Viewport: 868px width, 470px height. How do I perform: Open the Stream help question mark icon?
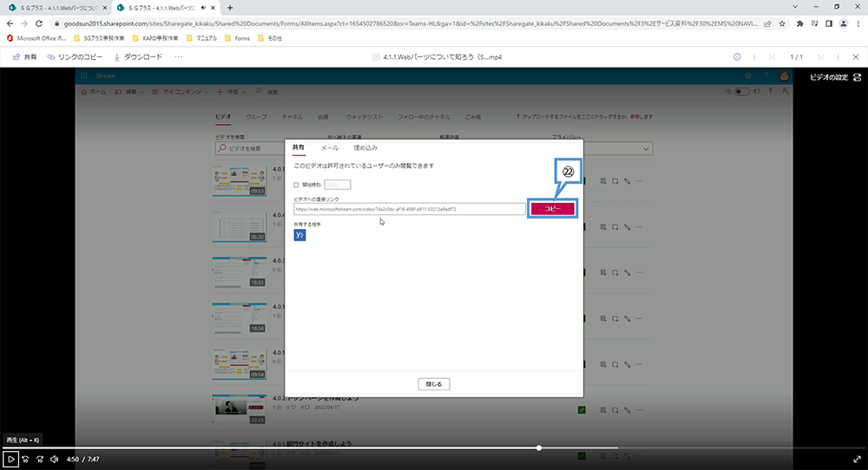(x=766, y=75)
